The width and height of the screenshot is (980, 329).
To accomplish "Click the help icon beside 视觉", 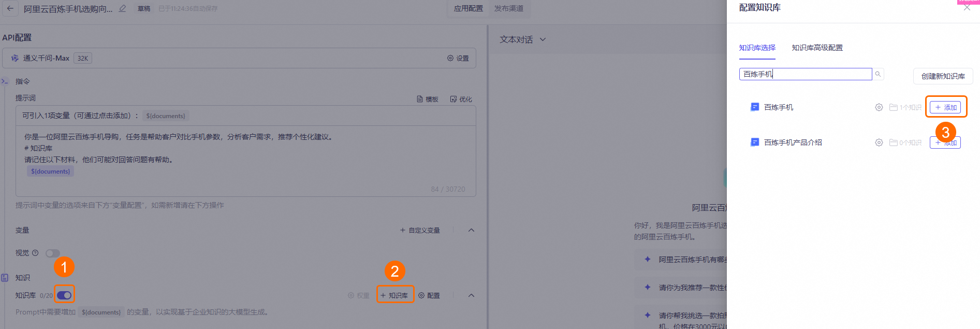I will [35, 253].
